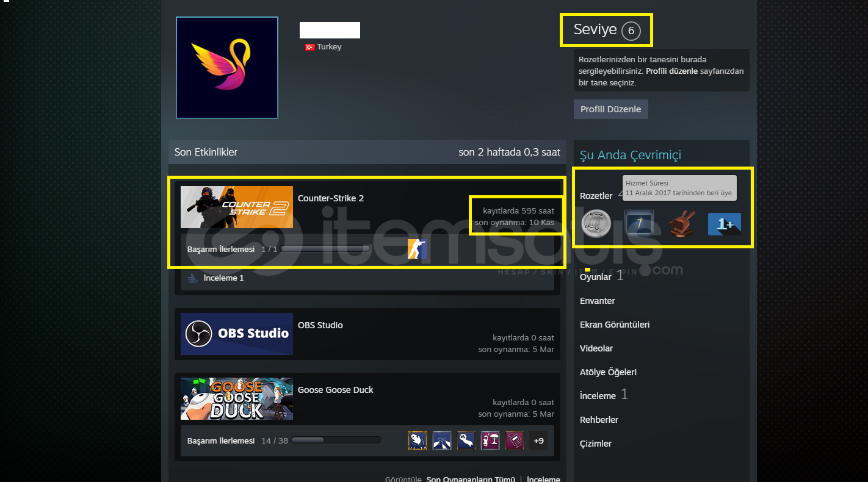Open the Seviye 6 level circle
Image resolution: width=868 pixels, height=482 pixels.
coord(631,31)
